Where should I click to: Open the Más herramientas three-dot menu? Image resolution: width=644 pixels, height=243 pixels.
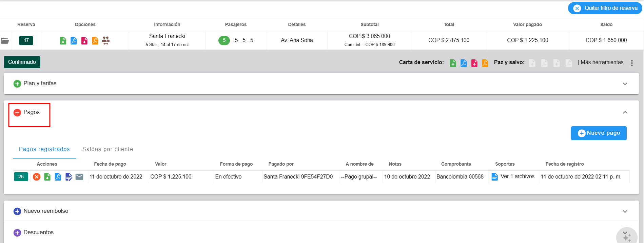[632, 63]
